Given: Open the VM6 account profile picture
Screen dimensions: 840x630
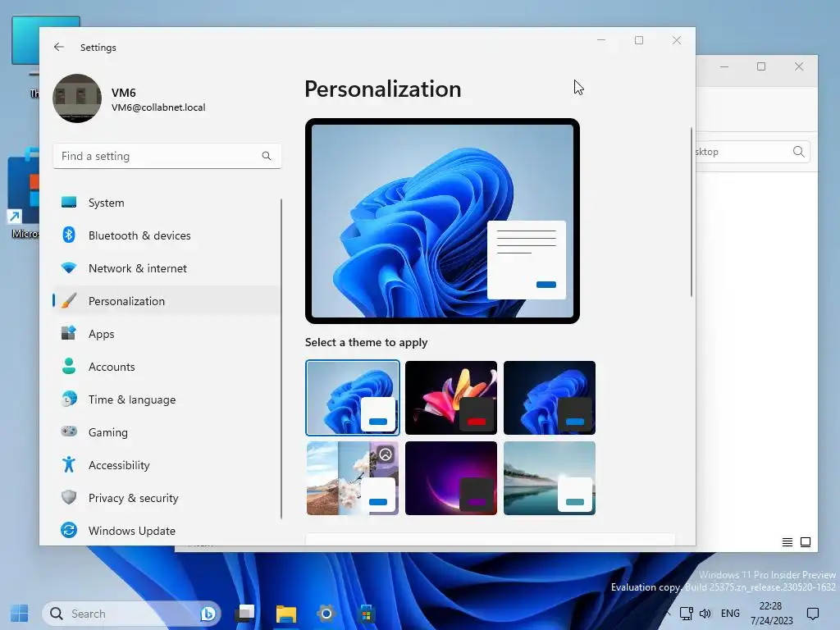Looking at the screenshot, I should coord(77,98).
